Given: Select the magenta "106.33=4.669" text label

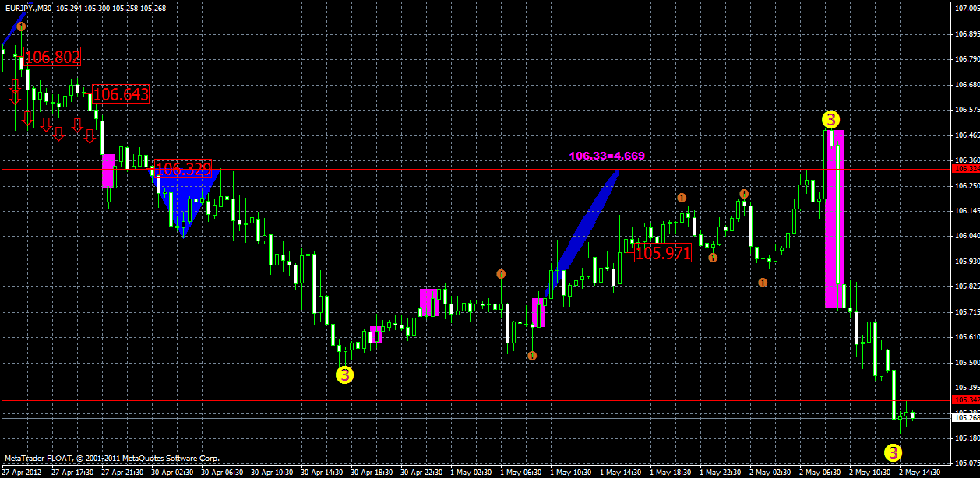Looking at the screenshot, I should coord(607,156).
